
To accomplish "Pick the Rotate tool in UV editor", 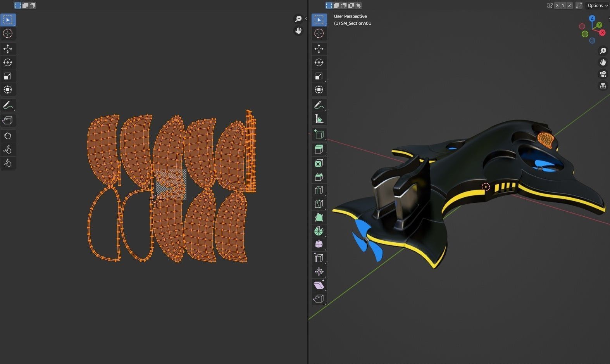I will coord(8,62).
